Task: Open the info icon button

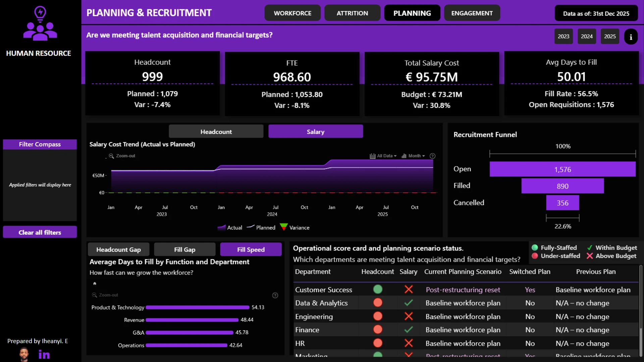Action: (631, 37)
